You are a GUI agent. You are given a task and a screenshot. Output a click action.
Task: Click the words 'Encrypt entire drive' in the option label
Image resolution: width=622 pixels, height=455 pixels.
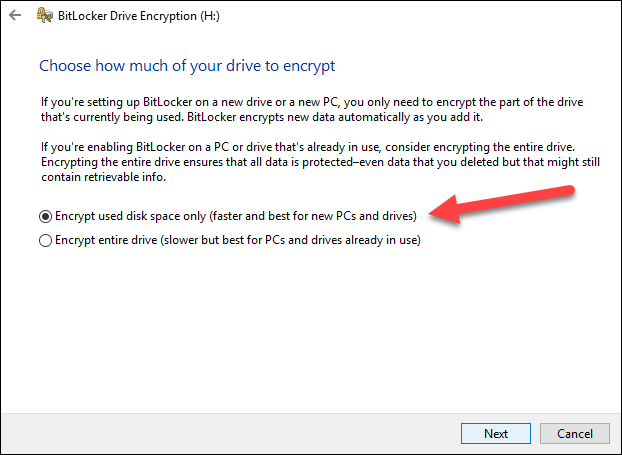[x=106, y=240]
